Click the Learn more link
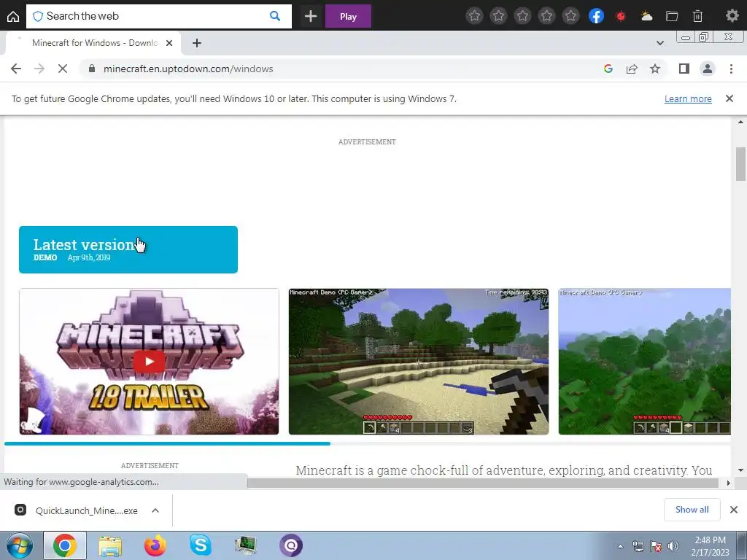 (688, 98)
